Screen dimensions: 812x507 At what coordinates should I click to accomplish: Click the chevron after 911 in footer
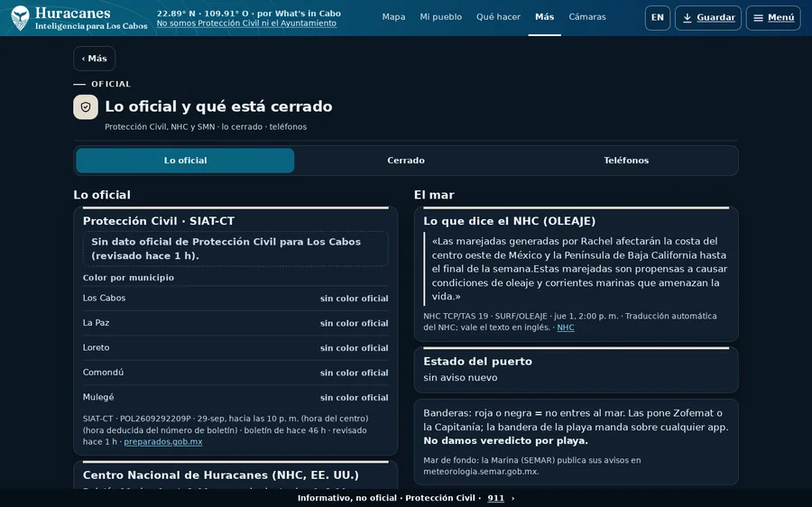pyautogui.click(x=512, y=498)
